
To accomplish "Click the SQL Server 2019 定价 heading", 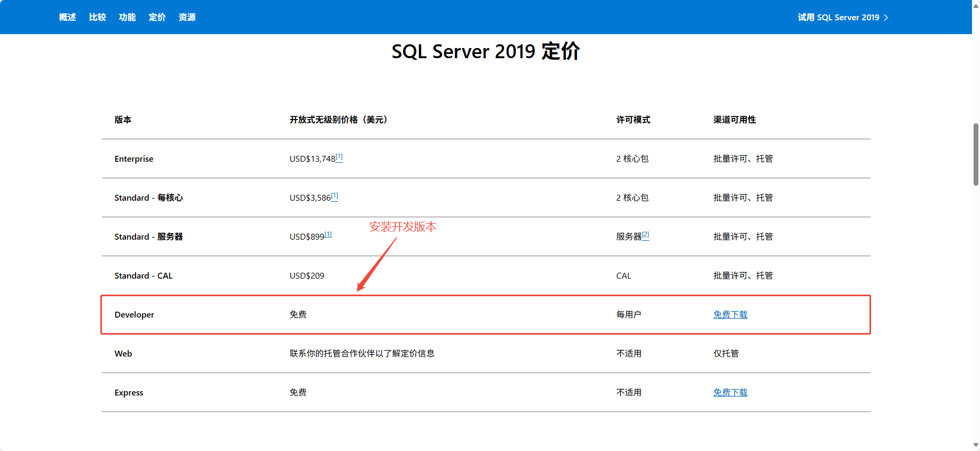I will click(486, 51).
